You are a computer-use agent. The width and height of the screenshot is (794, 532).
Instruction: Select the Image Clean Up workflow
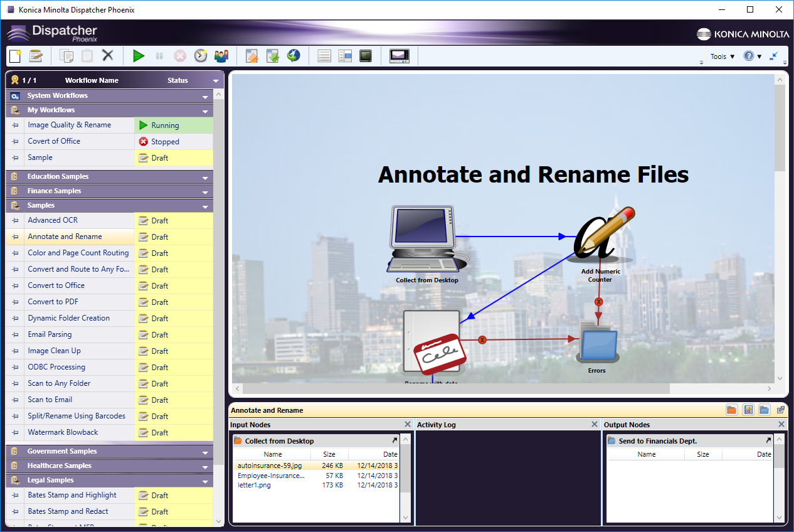[x=54, y=351]
